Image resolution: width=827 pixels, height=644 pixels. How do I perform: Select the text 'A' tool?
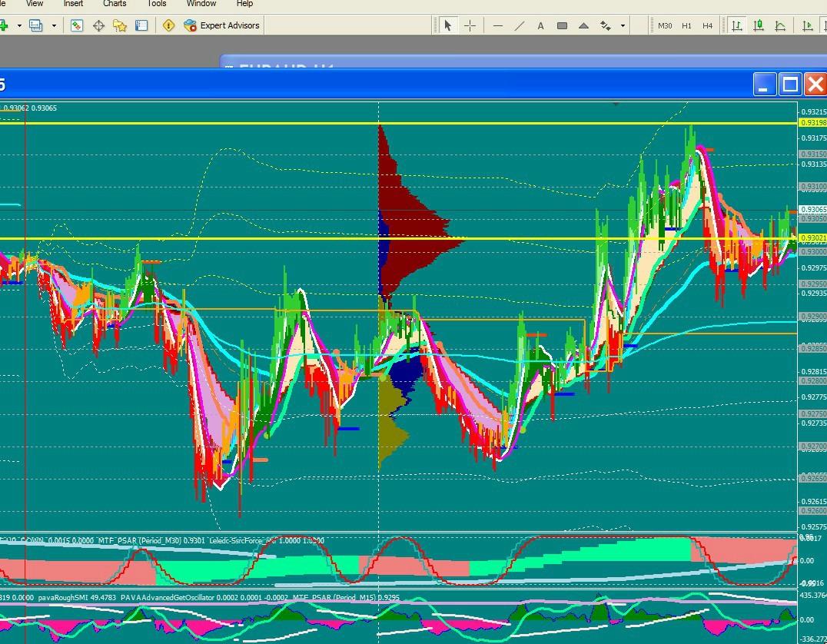(540, 25)
